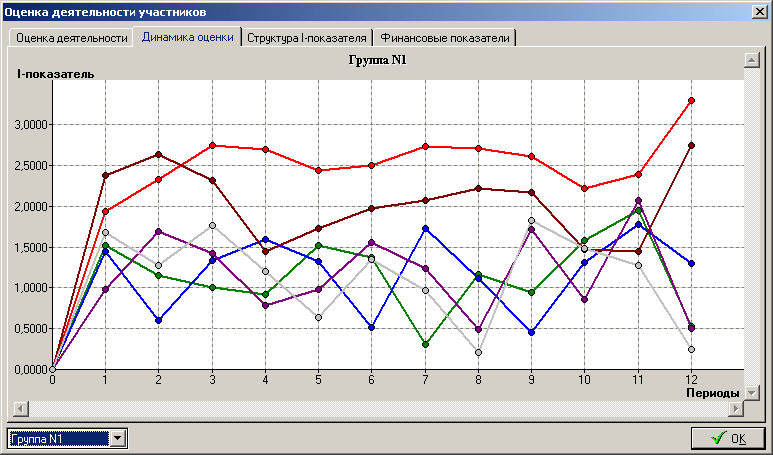This screenshot has height=455, width=773.
Task: Click the horizontal scrollbar track
Action: click(x=378, y=408)
